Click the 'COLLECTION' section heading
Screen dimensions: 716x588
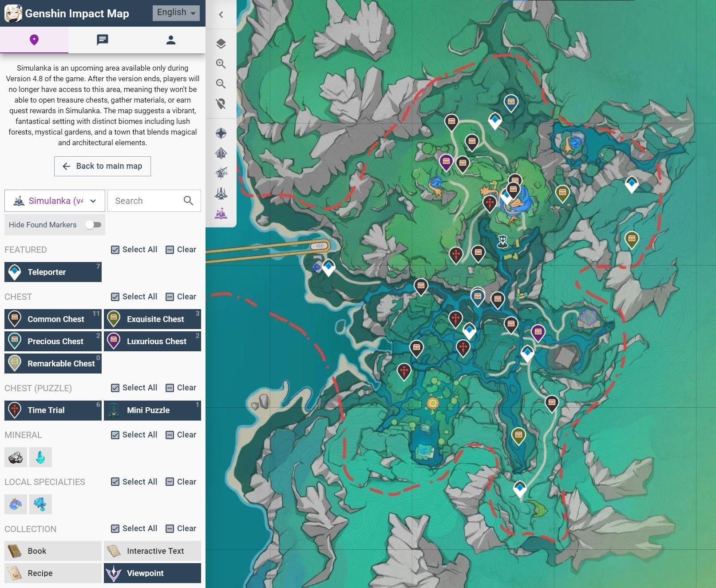click(31, 529)
